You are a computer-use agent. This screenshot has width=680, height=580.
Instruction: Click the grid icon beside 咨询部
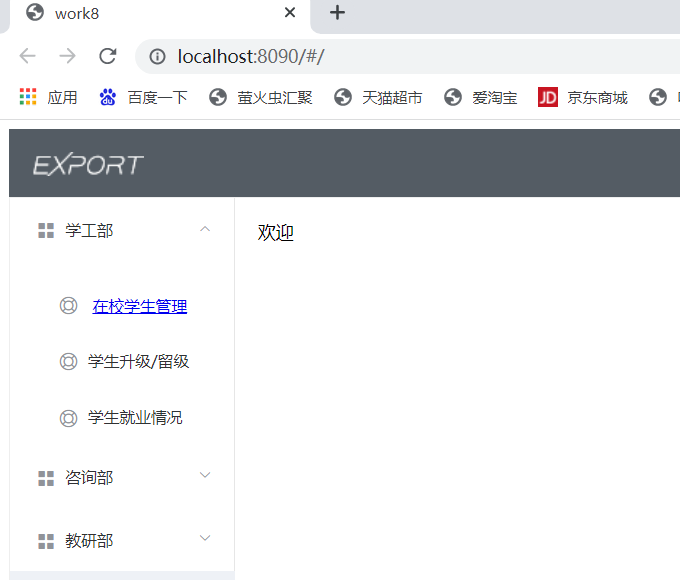pos(46,478)
